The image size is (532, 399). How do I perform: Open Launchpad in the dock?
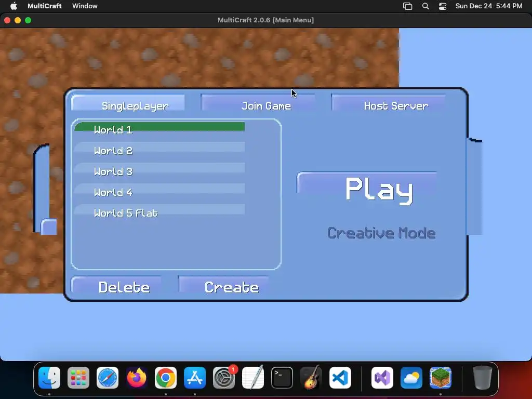click(x=78, y=377)
